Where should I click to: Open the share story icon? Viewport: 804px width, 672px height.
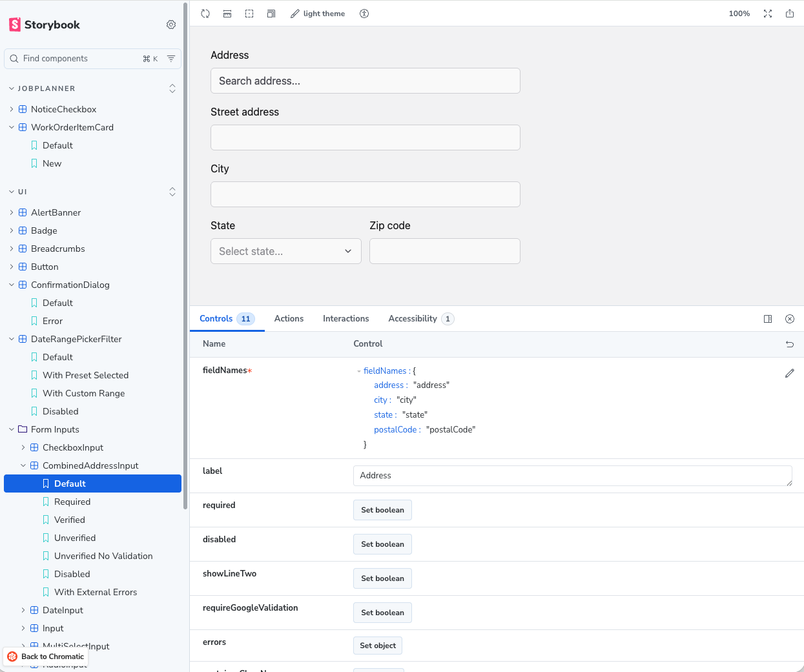coord(790,14)
